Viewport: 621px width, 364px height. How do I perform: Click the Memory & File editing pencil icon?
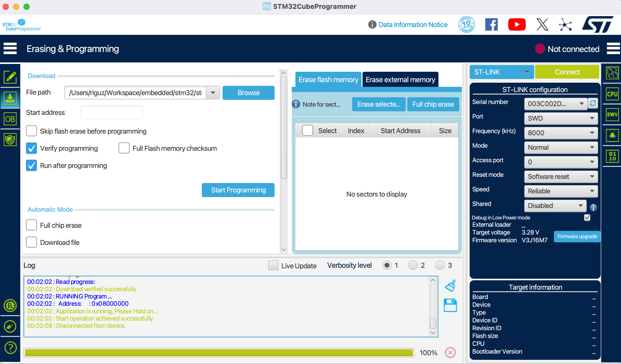pos(10,77)
